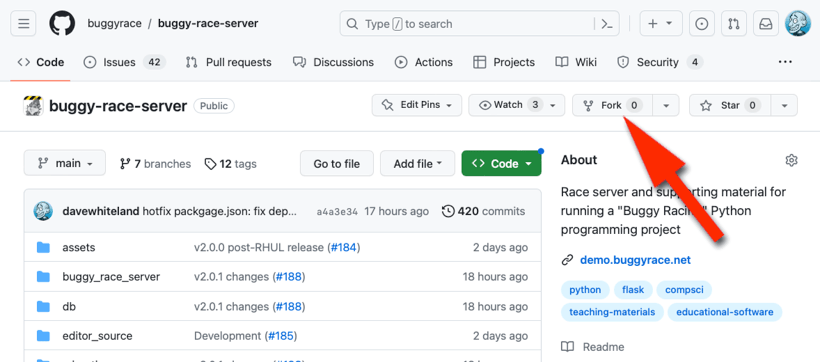Open the Actions tab

pyautogui.click(x=424, y=62)
